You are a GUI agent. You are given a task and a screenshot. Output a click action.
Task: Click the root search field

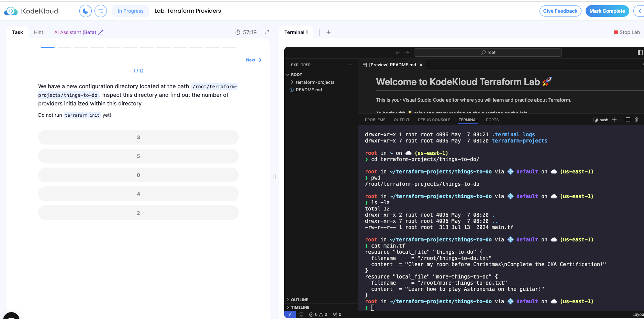pyautogui.click(x=488, y=53)
